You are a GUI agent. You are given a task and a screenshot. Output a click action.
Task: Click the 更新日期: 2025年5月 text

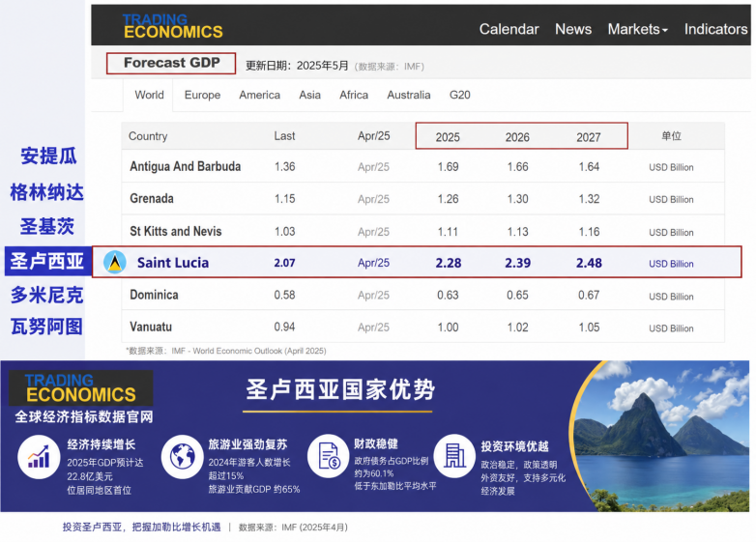coord(297,66)
